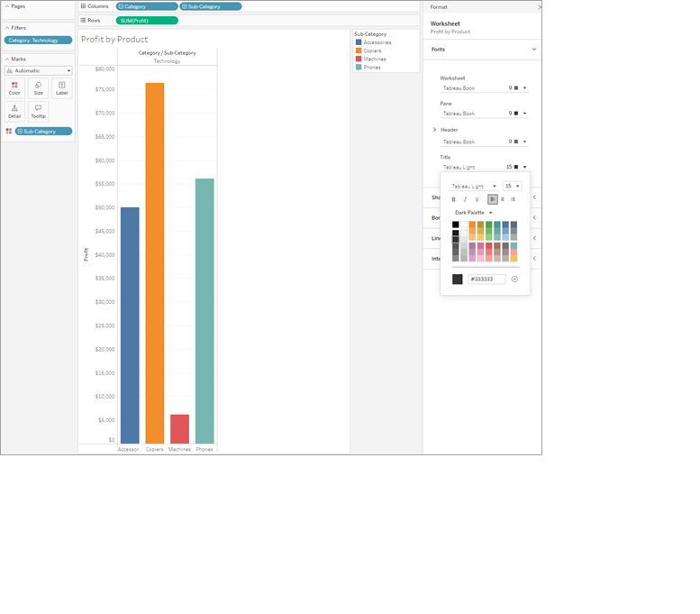Image resolution: width=700 pixels, height=614 pixels.
Task: Select Phones in the Sub-Category legend
Action: tap(368, 68)
